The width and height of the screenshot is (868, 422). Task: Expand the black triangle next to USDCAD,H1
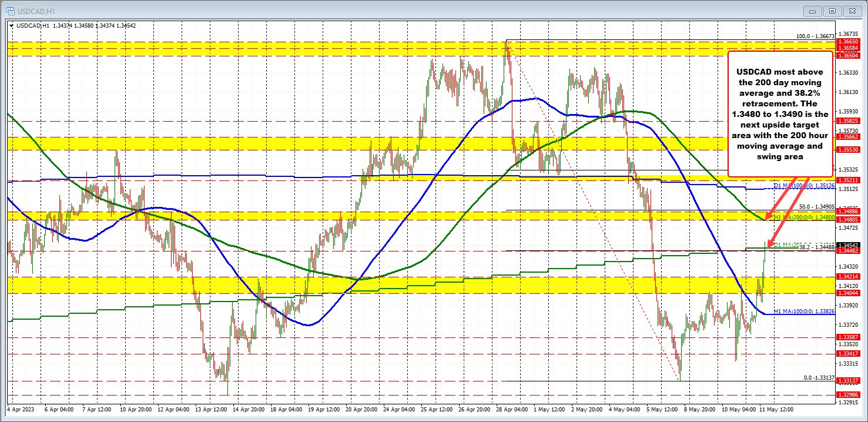click(x=12, y=25)
